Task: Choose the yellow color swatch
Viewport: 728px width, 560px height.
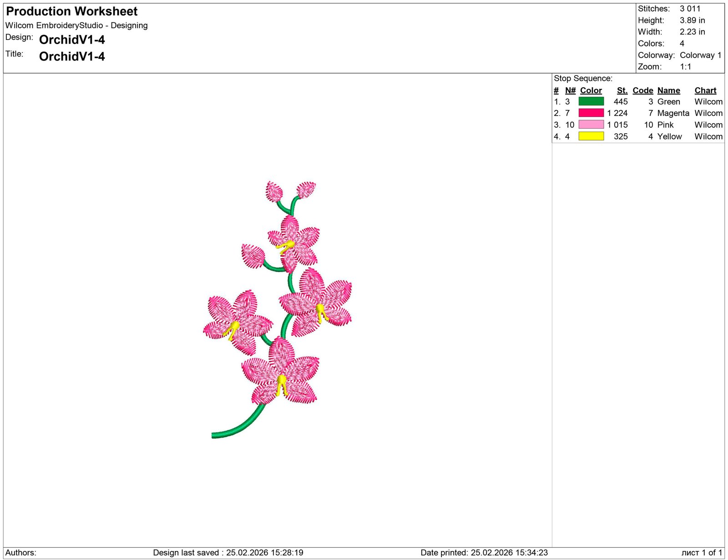Action: (591, 136)
